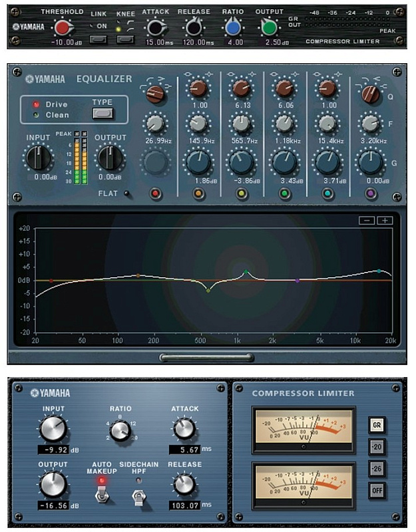Toggle the equalizer TYPE Drive/Clean button

click(x=103, y=113)
